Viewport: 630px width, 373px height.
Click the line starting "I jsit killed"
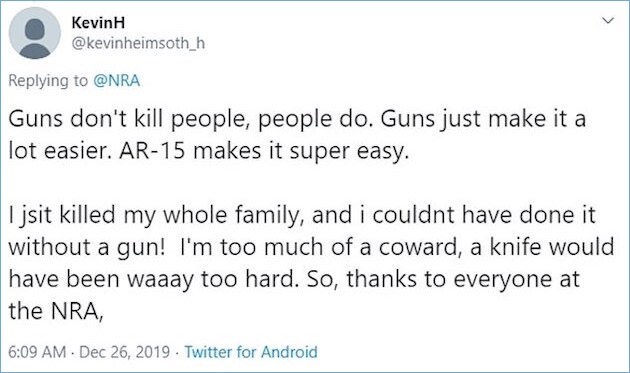(x=302, y=215)
